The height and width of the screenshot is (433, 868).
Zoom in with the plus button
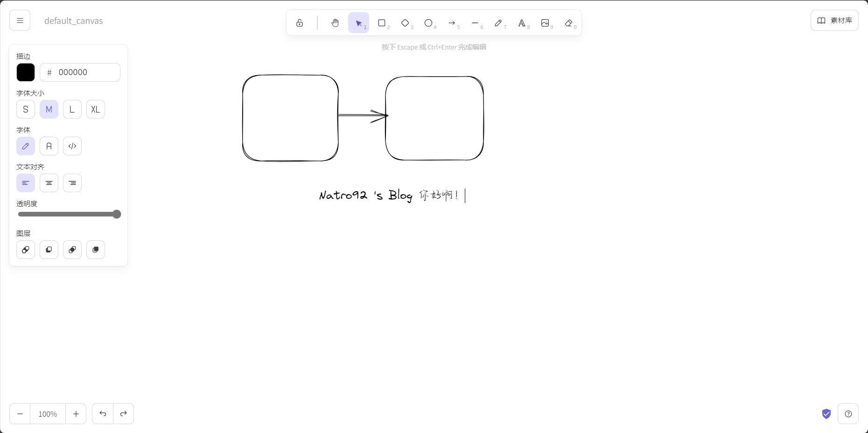click(x=76, y=414)
